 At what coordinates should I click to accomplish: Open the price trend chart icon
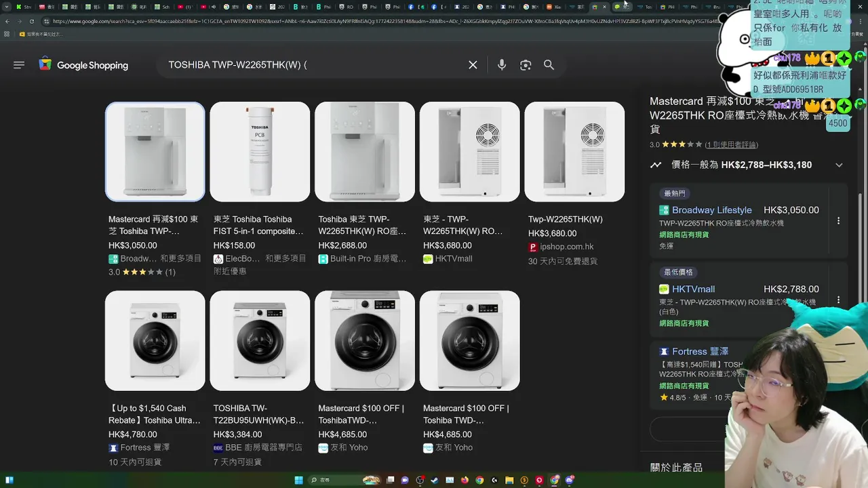[x=656, y=165]
